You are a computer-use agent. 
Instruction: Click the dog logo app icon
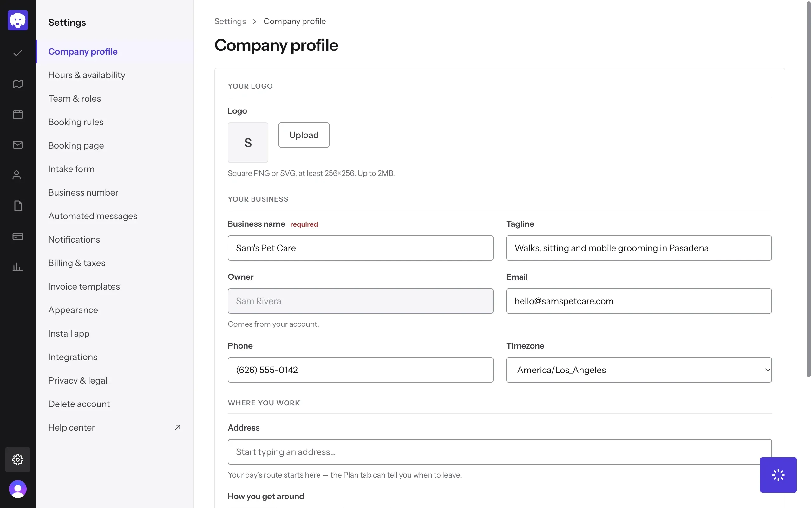pos(18,20)
